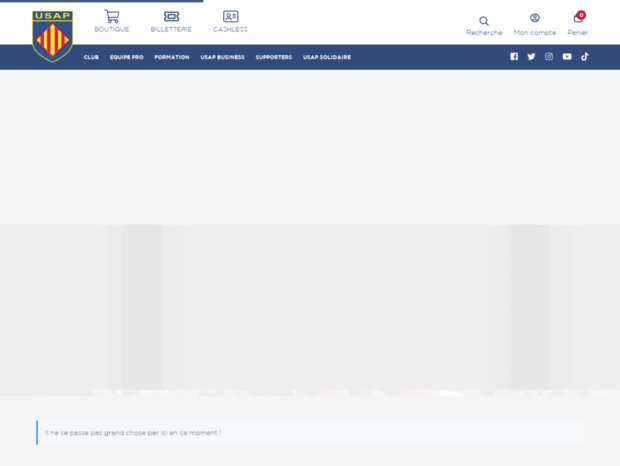
Task: View the Panier basket icon
Action: [578, 18]
